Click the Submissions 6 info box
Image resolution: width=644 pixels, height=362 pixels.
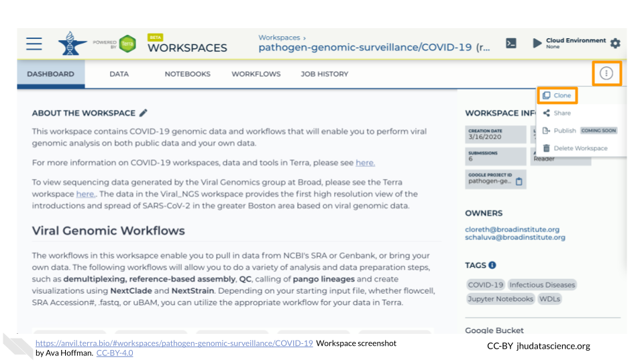(496, 156)
